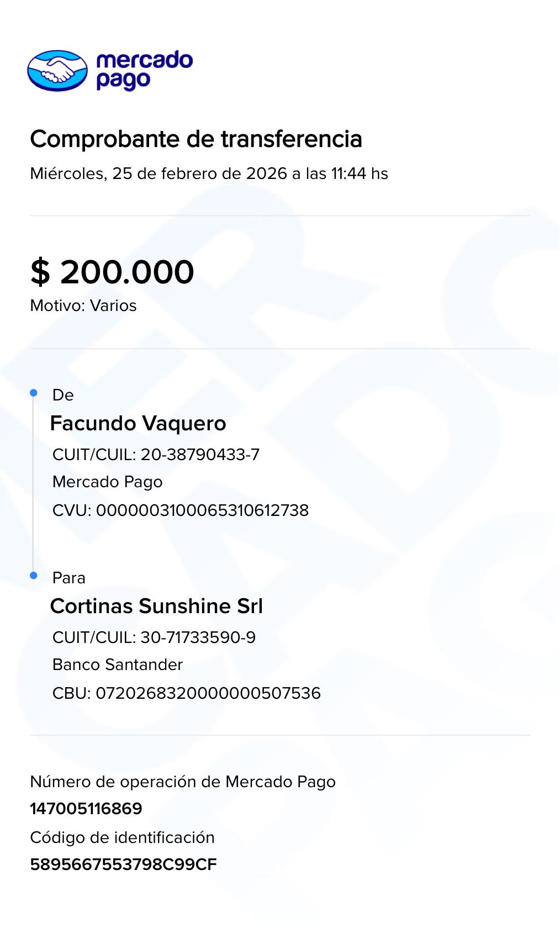Select the Comprobante de transferencia heading
Image resolution: width=560 pixels, height=928 pixels.
(196, 139)
